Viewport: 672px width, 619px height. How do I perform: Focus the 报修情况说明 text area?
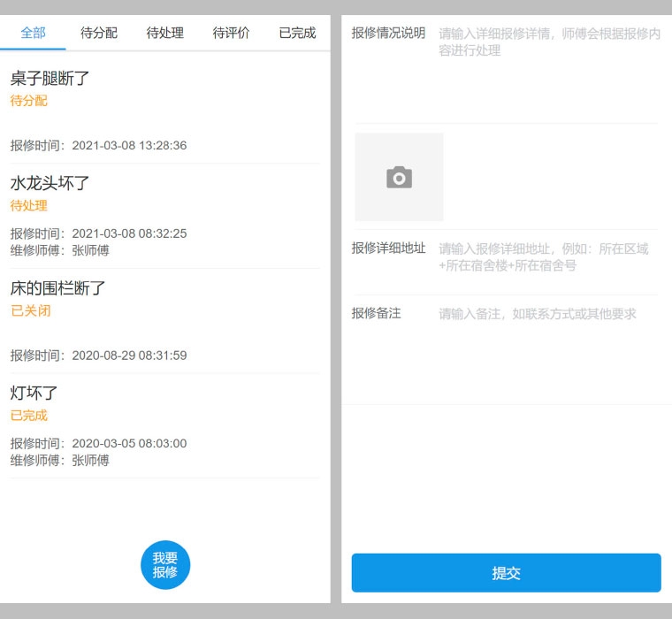point(549,70)
